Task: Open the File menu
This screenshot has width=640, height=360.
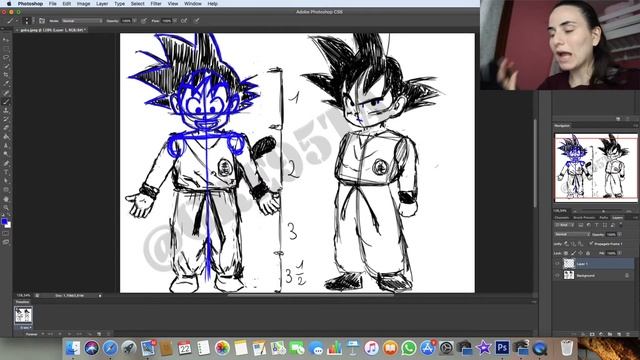Action: pos(53,3)
